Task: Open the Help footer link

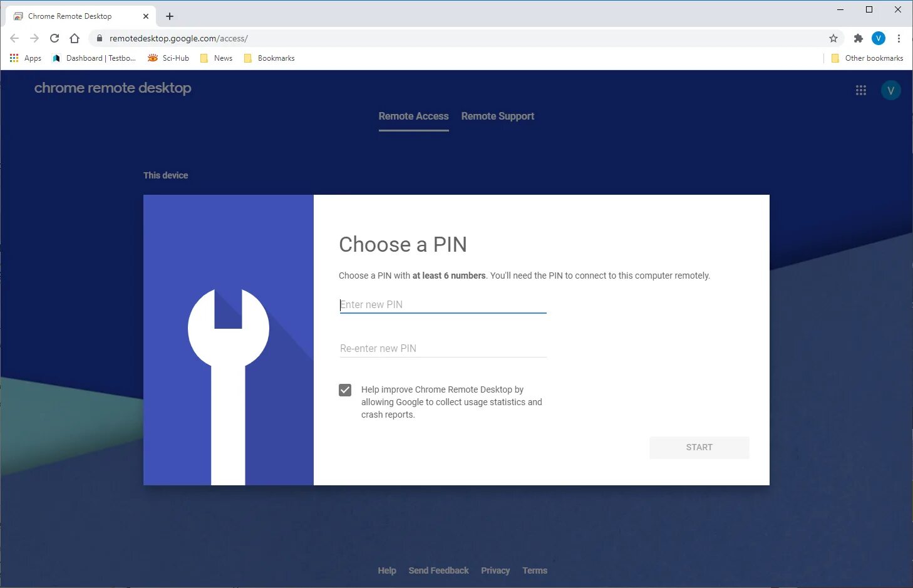Action: [x=387, y=570]
